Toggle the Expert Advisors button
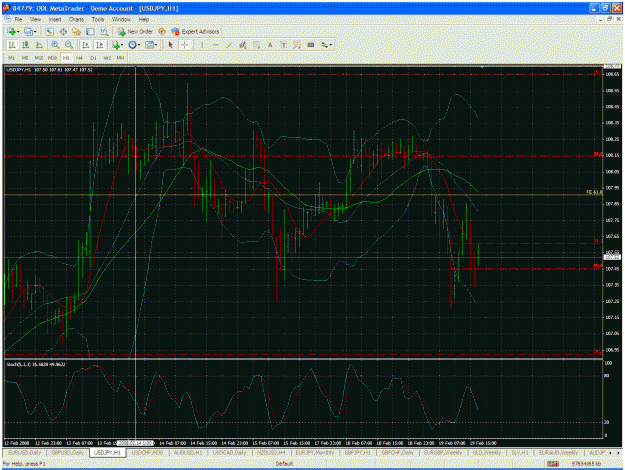625x470 pixels. pos(195,31)
